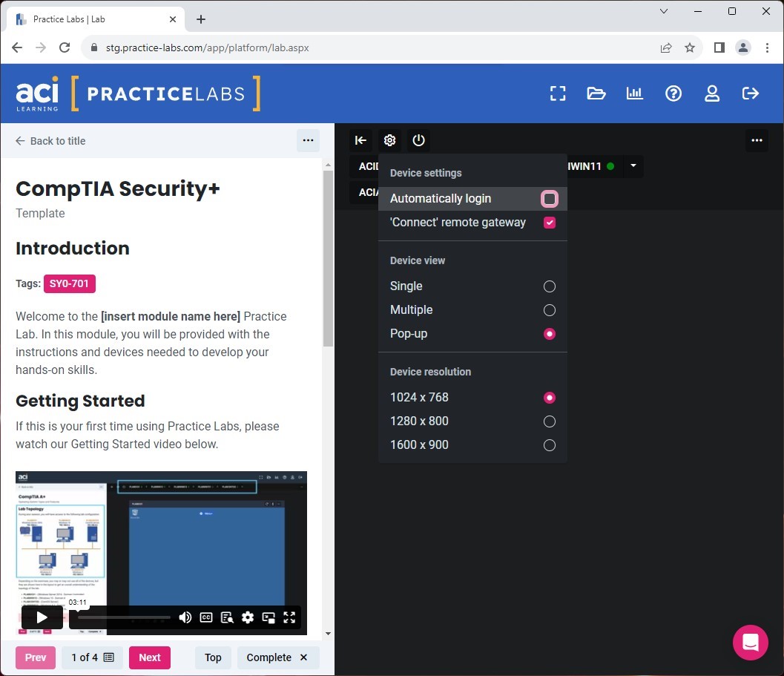Open the three-dot menu beside Back to title
784x676 pixels.
(x=308, y=140)
